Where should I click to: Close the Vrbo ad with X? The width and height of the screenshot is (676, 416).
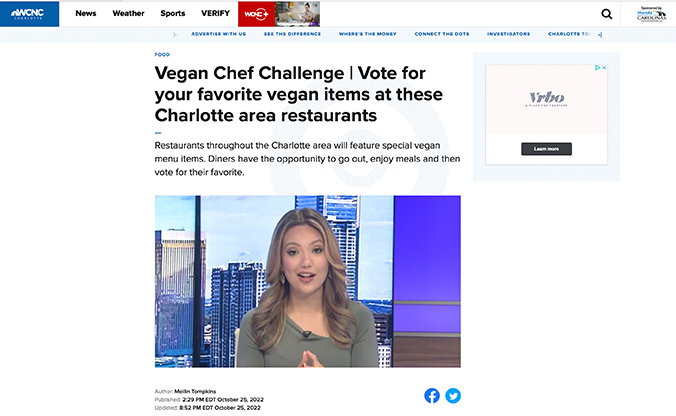604,68
